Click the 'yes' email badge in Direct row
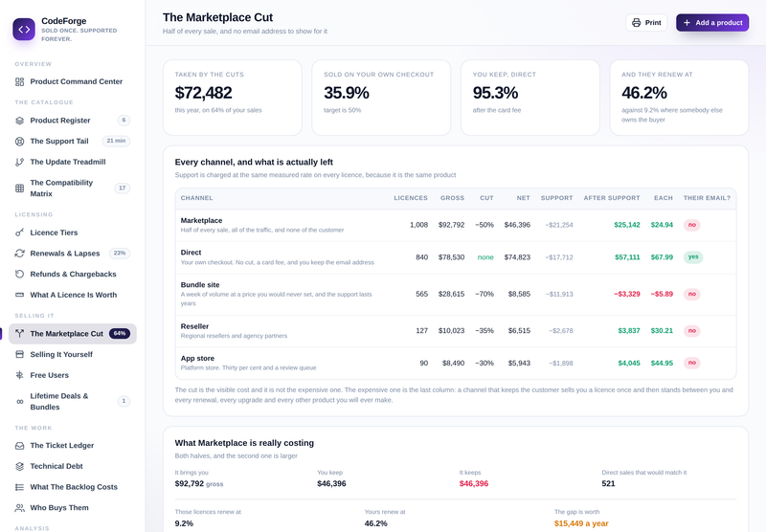This screenshot has height=532, width=766. pyautogui.click(x=693, y=257)
